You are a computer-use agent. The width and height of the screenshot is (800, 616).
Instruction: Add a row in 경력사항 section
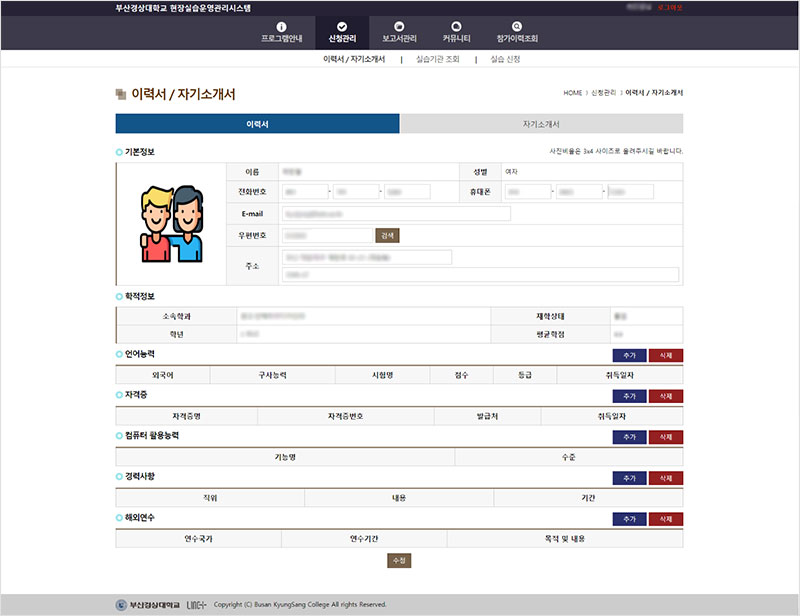coord(630,478)
